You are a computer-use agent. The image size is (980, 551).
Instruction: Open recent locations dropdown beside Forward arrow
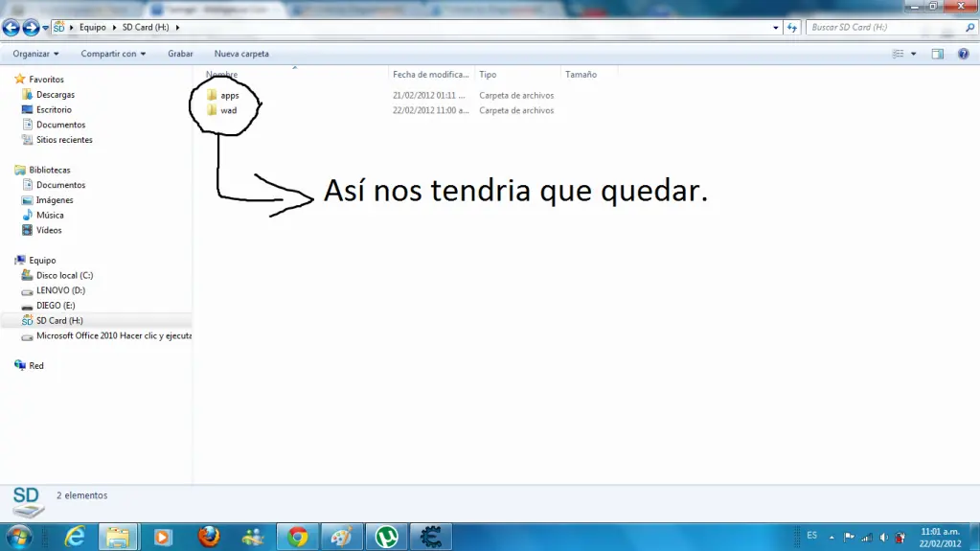tap(46, 28)
